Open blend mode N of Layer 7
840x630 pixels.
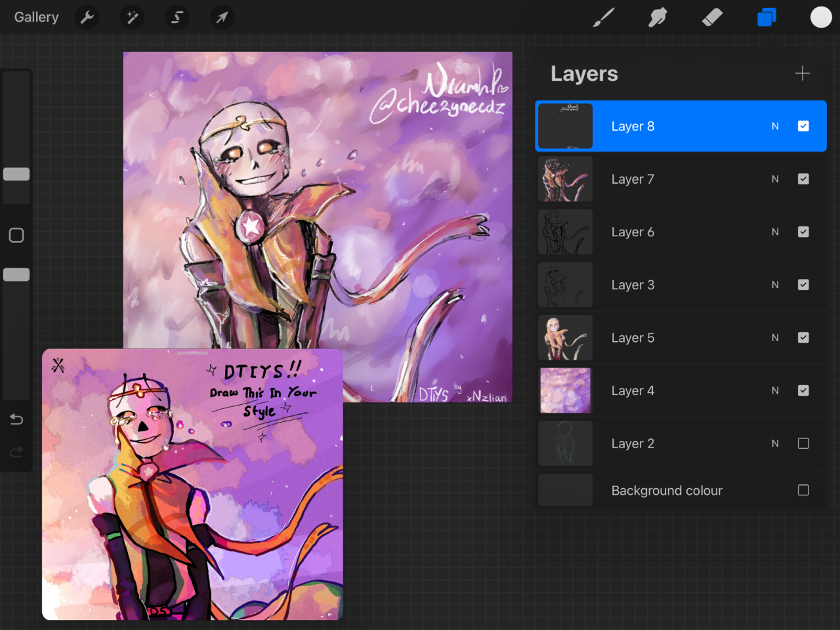tap(775, 178)
